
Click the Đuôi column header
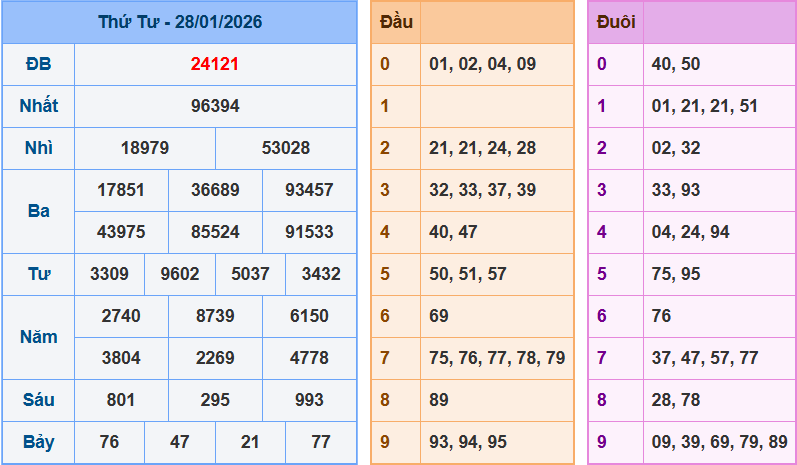pyautogui.click(x=614, y=22)
